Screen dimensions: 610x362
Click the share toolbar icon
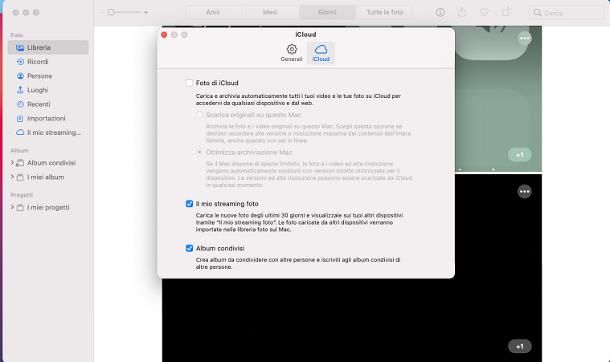pyautogui.click(x=462, y=12)
